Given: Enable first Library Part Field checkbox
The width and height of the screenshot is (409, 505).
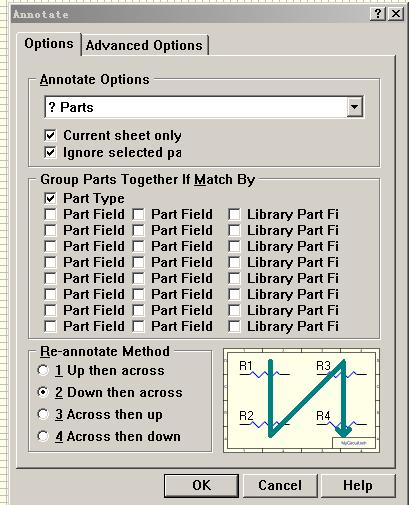Looking at the screenshot, I should click(x=234, y=214).
